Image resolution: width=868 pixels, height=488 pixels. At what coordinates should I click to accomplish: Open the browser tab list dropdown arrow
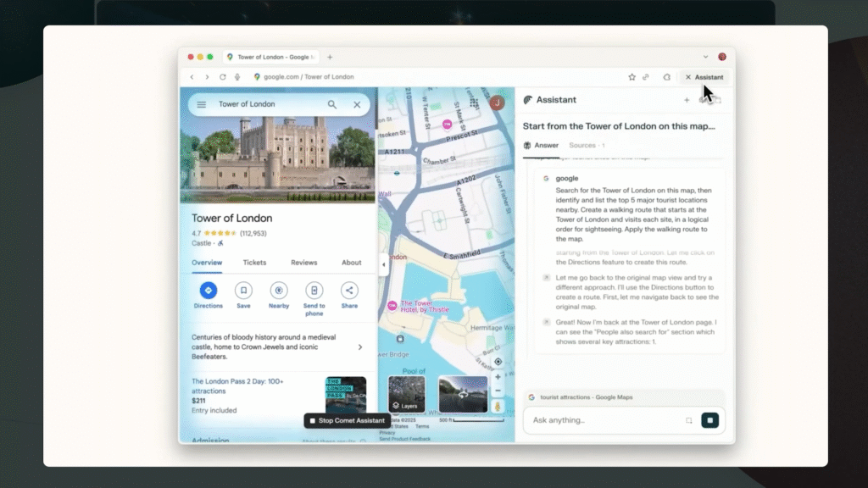click(705, 57)
